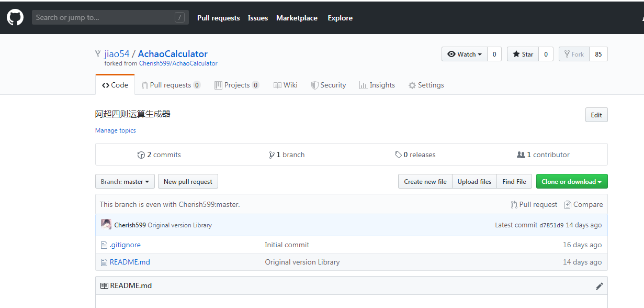Open the 0 releases page

point(415,155)
